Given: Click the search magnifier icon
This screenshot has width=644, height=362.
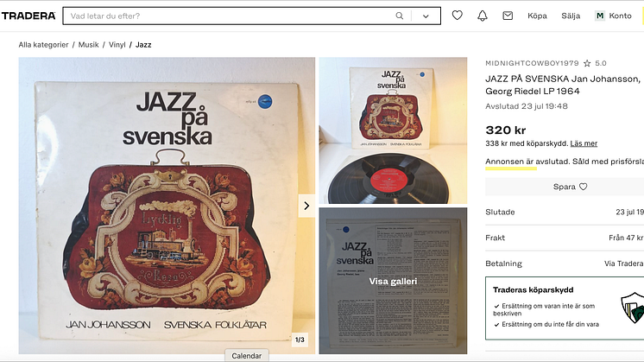Looking at the screenshot, I should pyautogui.click(x=399, y=16).
